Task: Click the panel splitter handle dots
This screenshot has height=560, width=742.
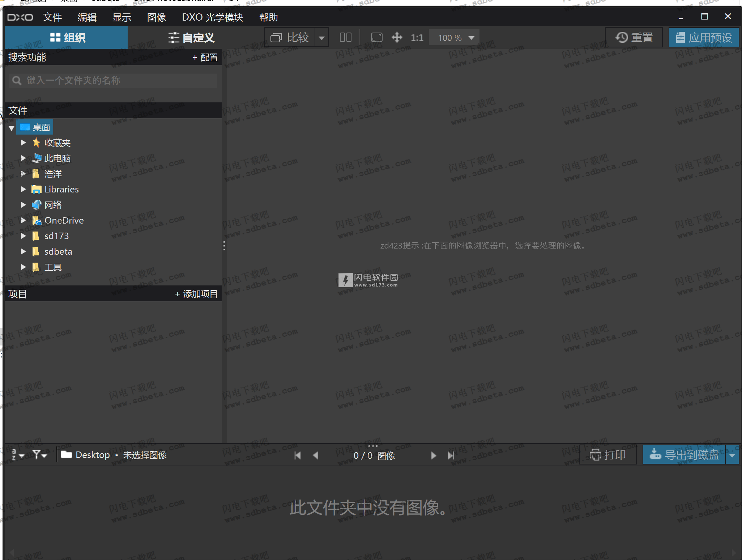Action: tap(224, 246)
